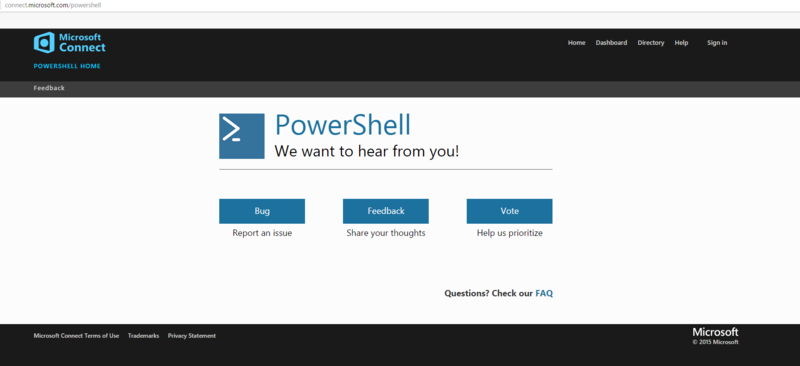The image size is (800, 366).
Task: Click the large PowerShell title text
Action: tap(342, 125)
